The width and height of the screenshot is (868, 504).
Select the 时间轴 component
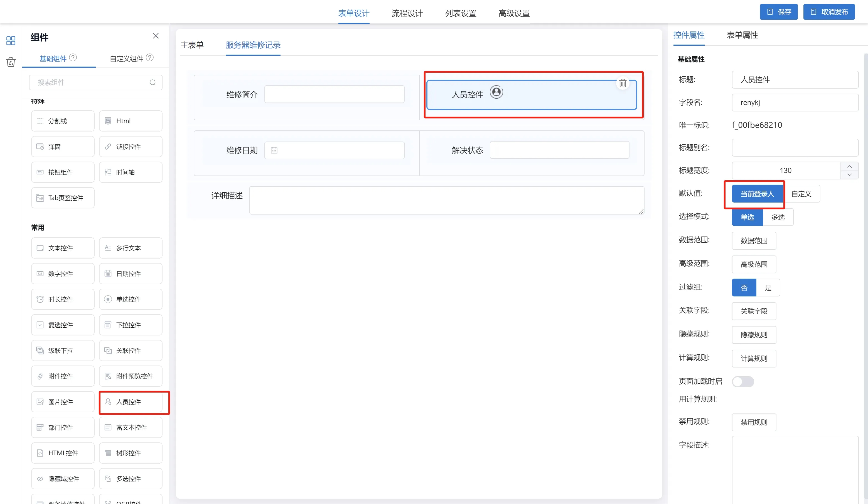pyautogui.click(x=131, y=172)
